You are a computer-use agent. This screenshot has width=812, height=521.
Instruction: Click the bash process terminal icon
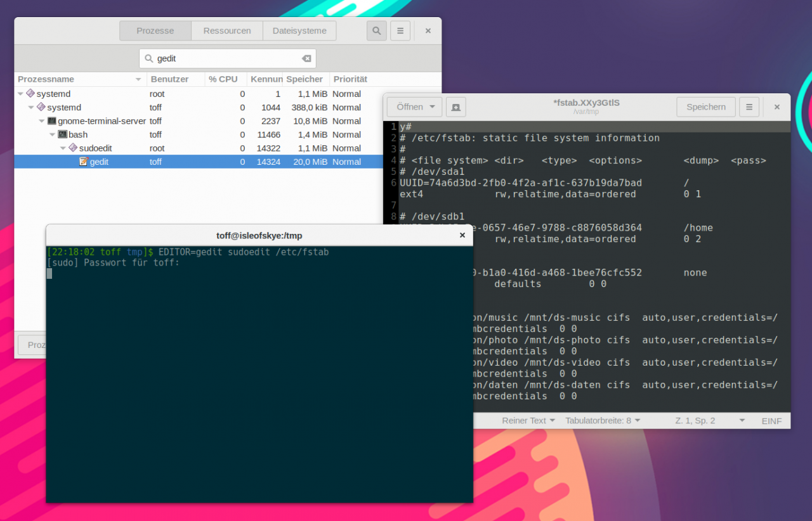(x=62, y=134)
